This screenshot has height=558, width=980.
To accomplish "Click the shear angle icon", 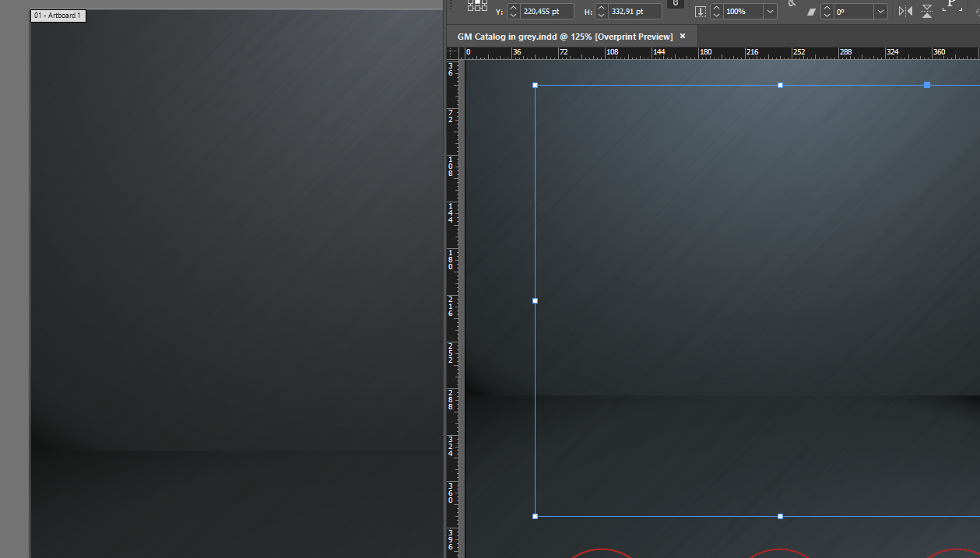I will pyautogui.click(x=811, y=12).
